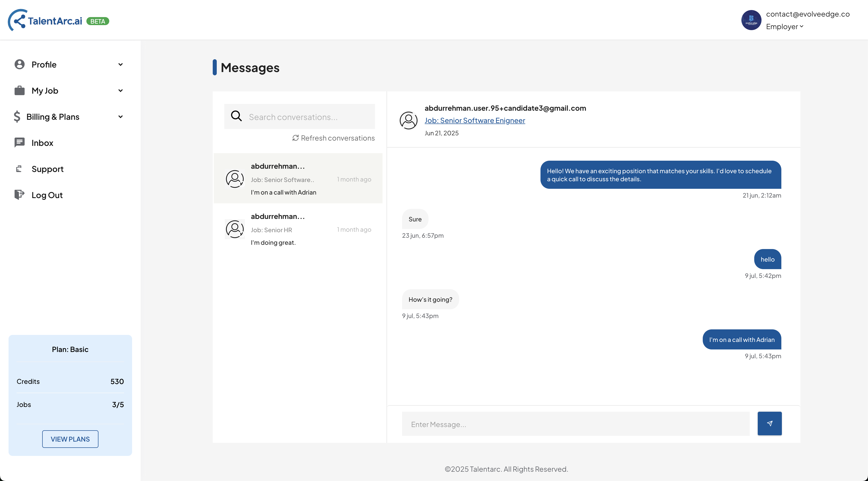Click the candidate avatar in chat header
This screenshot has width=868, height=481.
[x=408, y=120]
